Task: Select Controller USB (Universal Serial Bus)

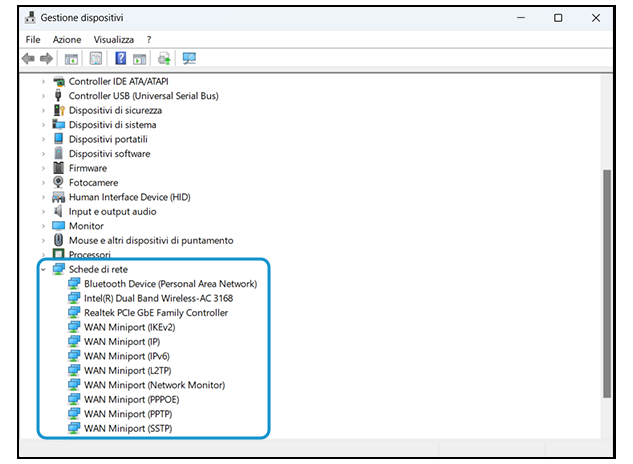Action: tap(144, 96)
